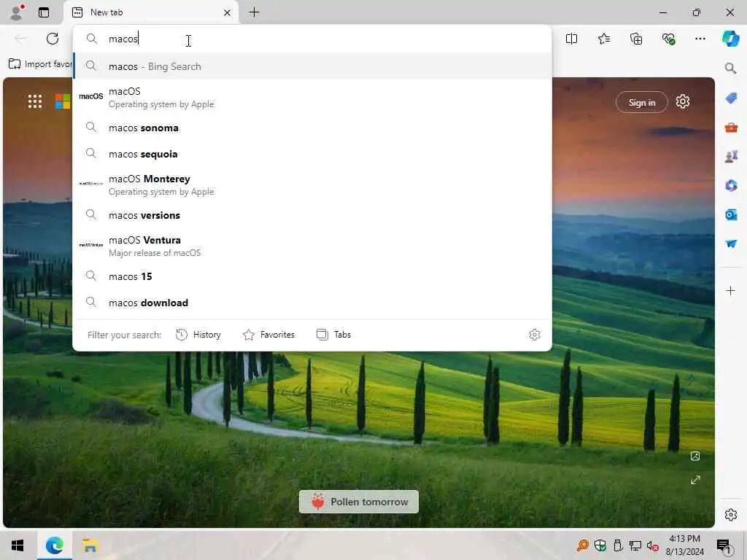
Task: Open Settings and more ellipsis menu
Action: tap(700, 39)
